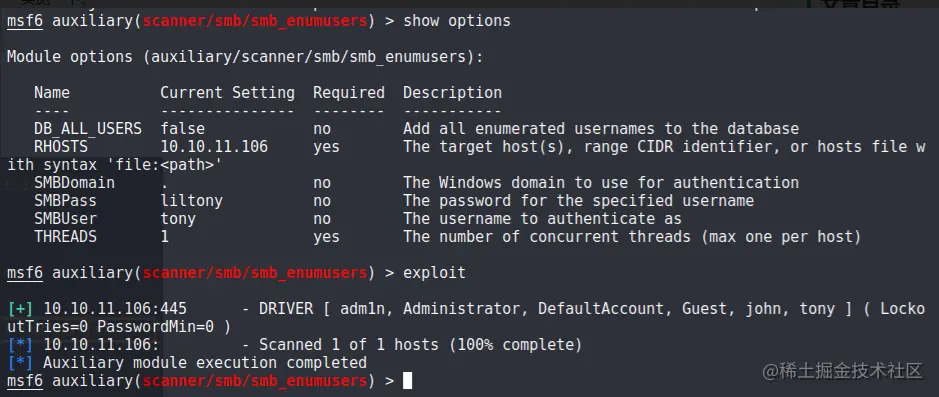
Task: Click the 'exploit' command text
Action: 434,273
